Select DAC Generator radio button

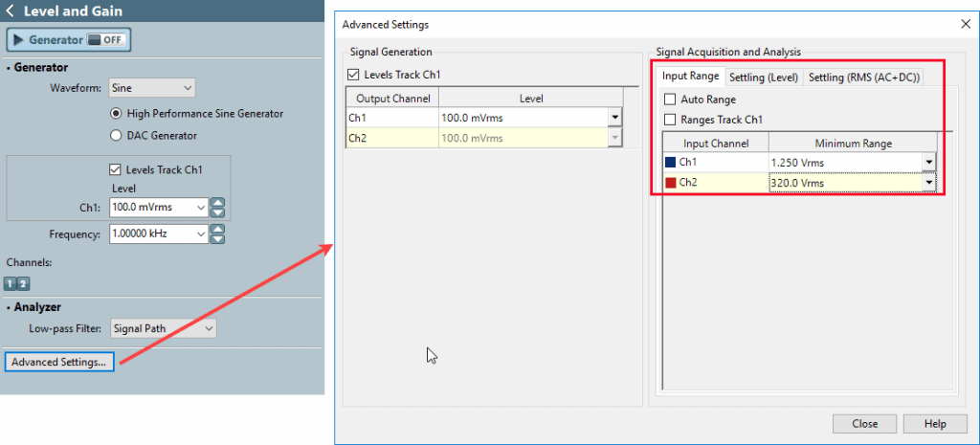coord(118,135)
